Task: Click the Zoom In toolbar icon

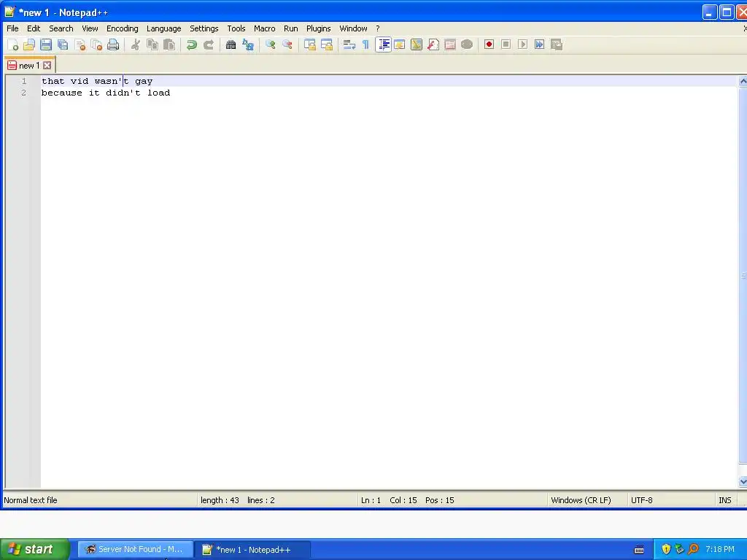Action: coord(271,44)
